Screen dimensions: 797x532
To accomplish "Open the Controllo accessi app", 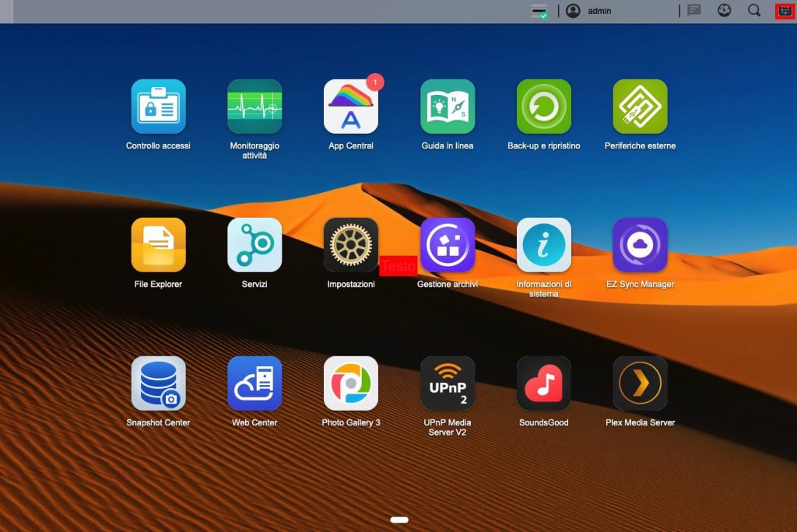I will [158, 107].
